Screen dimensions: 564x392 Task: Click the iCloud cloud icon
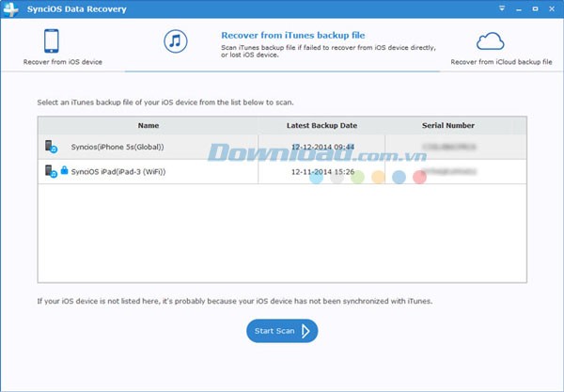point(491,41)
